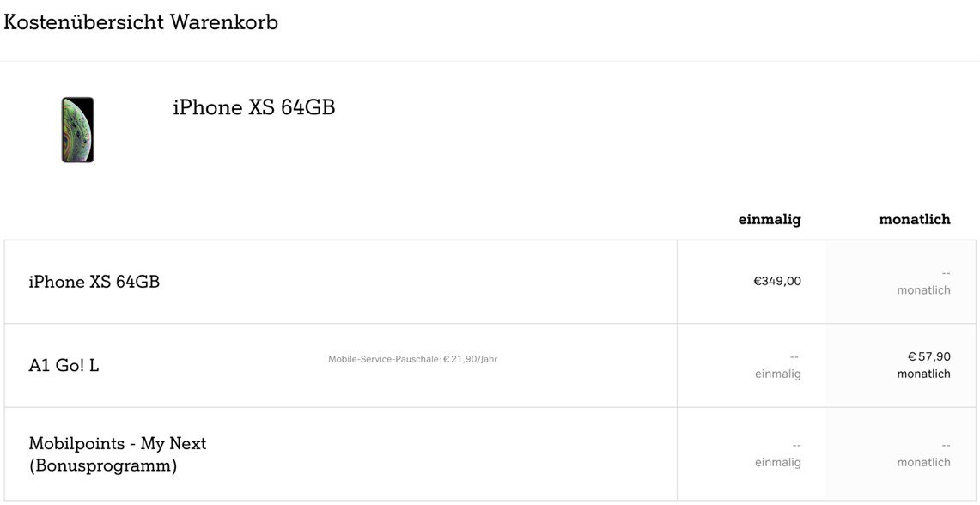Click the Kostenübersicht Warenkorb page title
This screenshot has width=980, height=505.
pyautogui.click(x=141, y=22)
